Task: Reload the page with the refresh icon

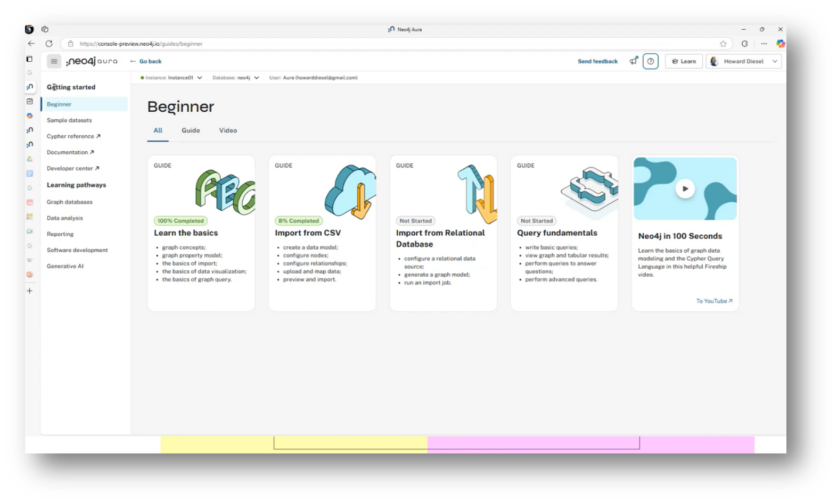Action: click(49, 44)
